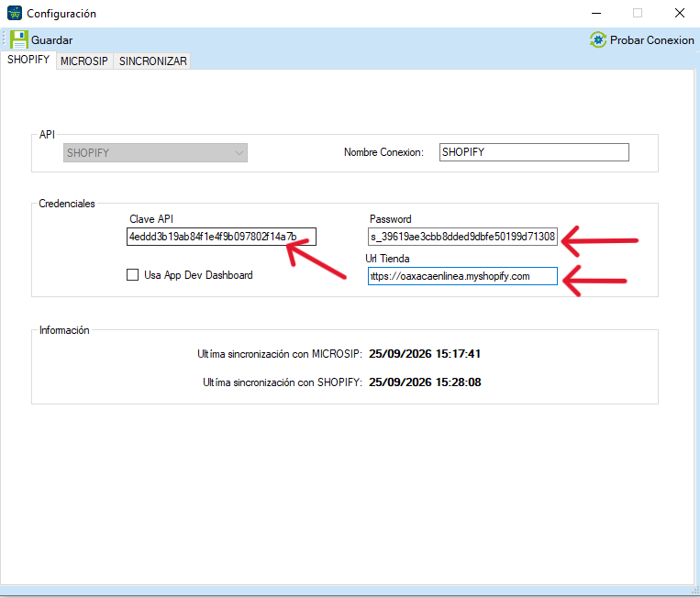
Task: Close the Configuración window
Action: tap(680, 14)
